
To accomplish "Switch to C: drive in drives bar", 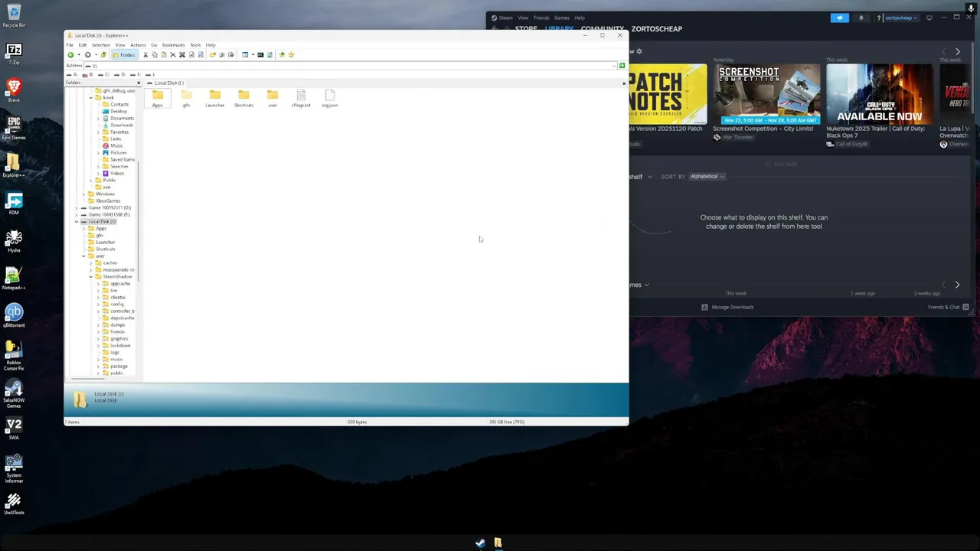I will [103, 74].
